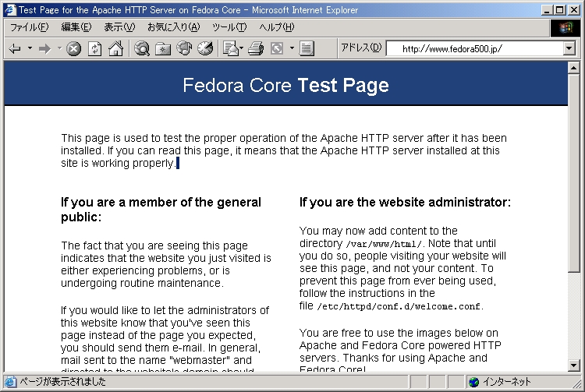Click the "インターネット" zone status text
The image size is (585, 392).
[507, 382]
